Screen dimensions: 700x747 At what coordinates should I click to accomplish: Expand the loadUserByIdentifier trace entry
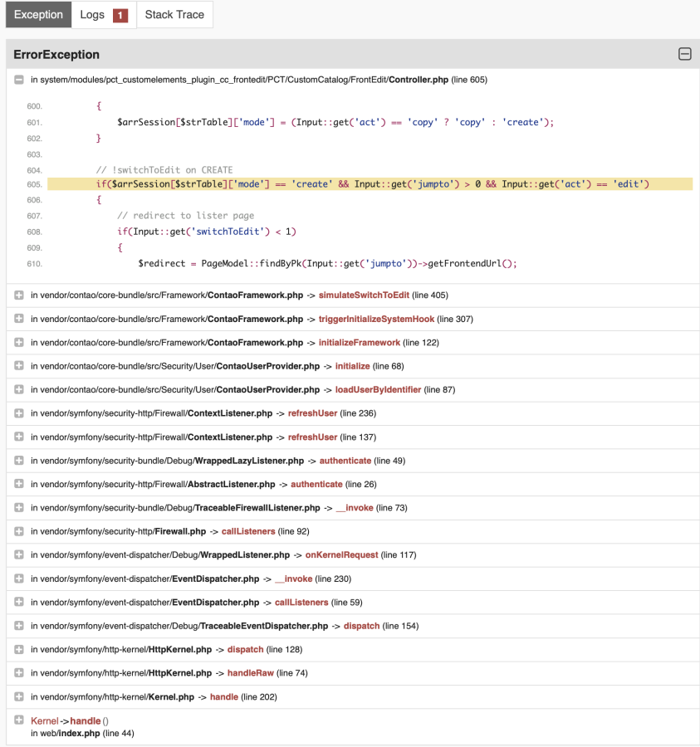[x=19, y=390]
